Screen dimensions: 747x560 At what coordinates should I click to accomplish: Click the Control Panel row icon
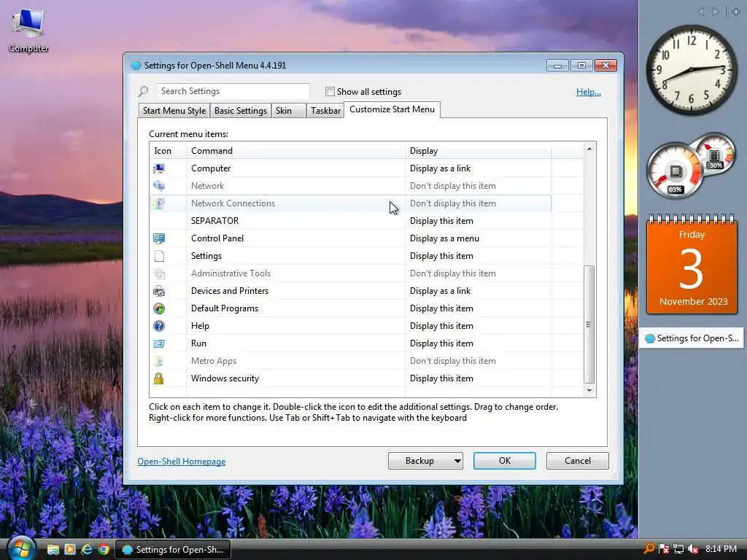click(159, 238)
